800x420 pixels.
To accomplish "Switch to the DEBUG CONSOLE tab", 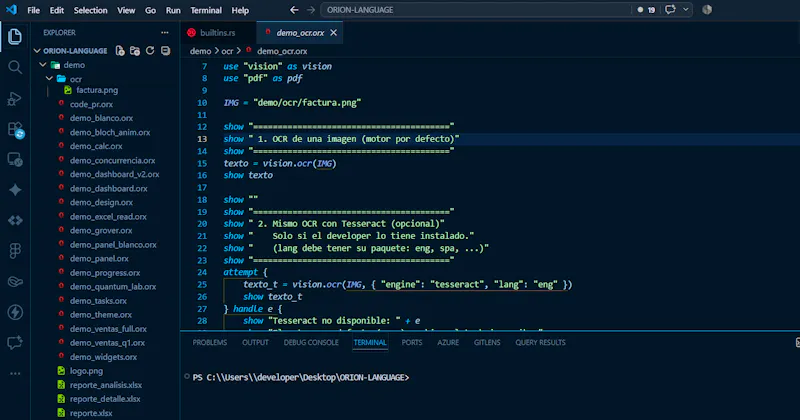I will pyautogui.click(x=311, y=342).
